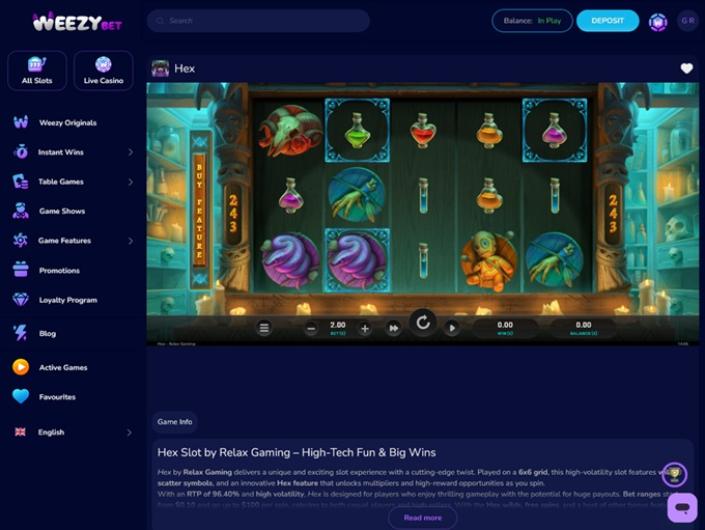
Task: Toggle the favourite heart for Hex
Action: point(686,68)
